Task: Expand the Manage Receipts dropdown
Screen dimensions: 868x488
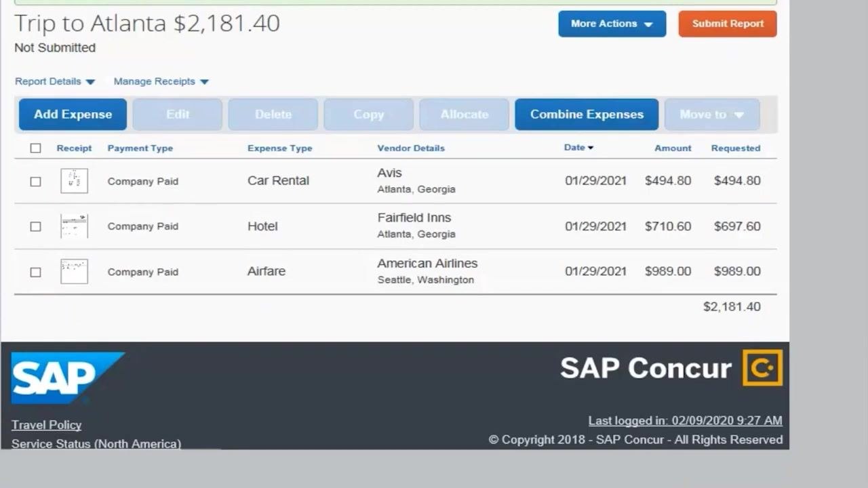Action: (161, 81)
